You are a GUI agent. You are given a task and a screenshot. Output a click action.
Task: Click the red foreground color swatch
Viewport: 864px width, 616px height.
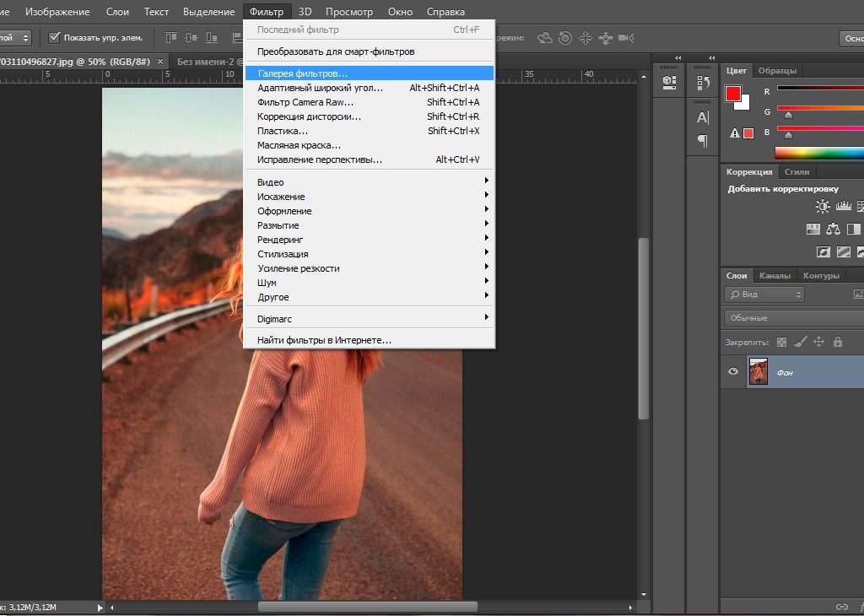tap(735, 94)
